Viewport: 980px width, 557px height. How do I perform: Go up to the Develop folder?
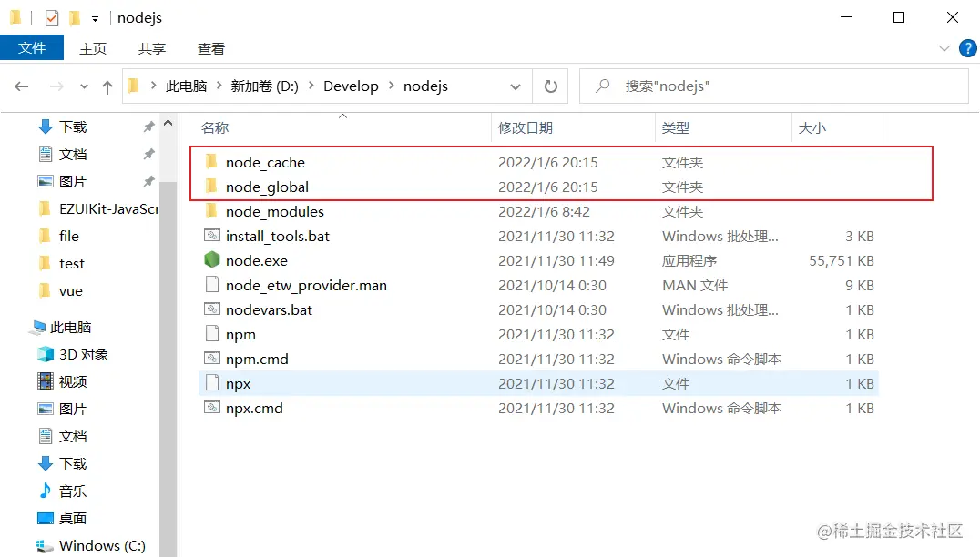[x=107, y=86]
